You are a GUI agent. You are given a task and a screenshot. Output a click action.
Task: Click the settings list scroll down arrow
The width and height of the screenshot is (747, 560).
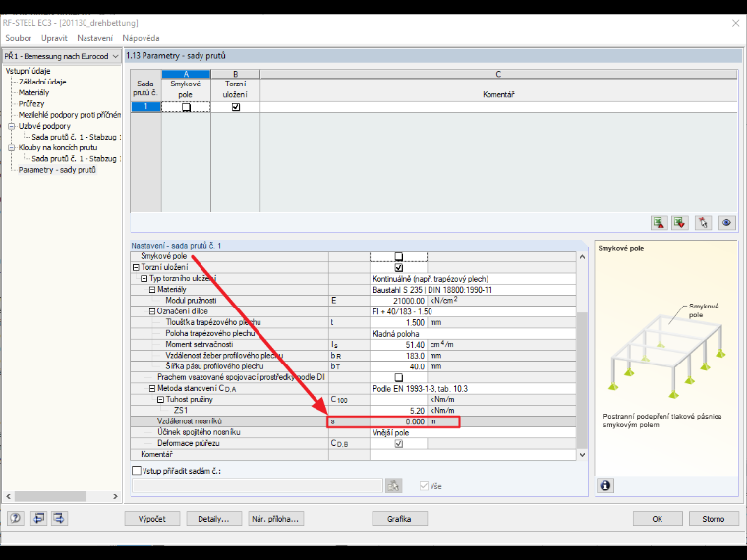click(582, 455)
